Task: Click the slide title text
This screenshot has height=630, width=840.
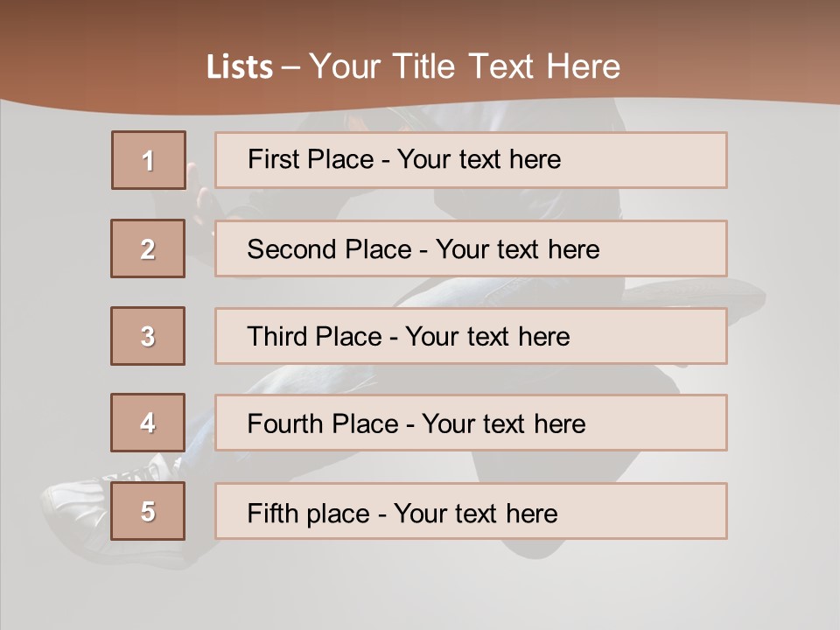Action: point(413,66)
